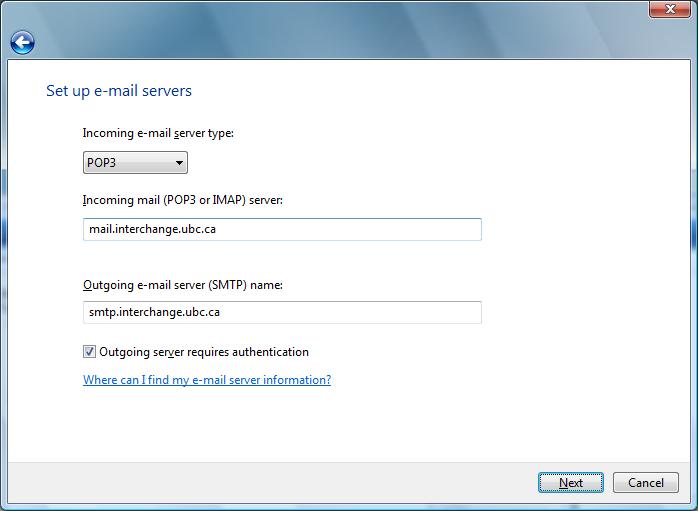This screenshot has width=698, height=511.
Task: Click the 'Incoming e-mail server type:' label
Action: pos(158,133)
